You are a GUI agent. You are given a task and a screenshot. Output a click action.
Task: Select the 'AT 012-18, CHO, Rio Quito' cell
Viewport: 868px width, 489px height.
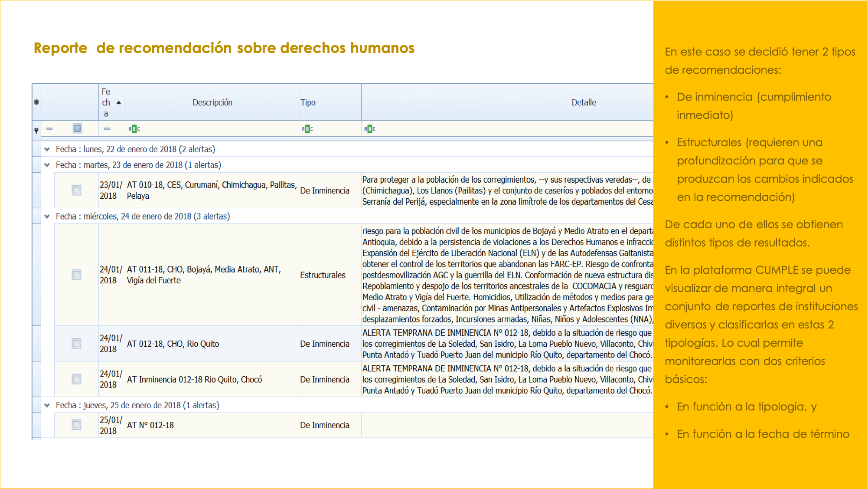212,344
